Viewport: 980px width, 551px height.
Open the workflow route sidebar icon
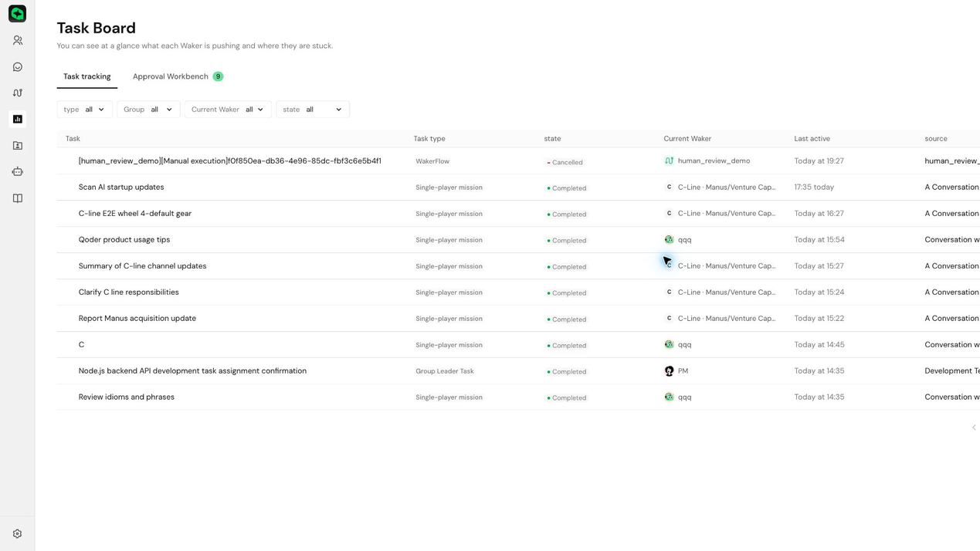point(17,93)
